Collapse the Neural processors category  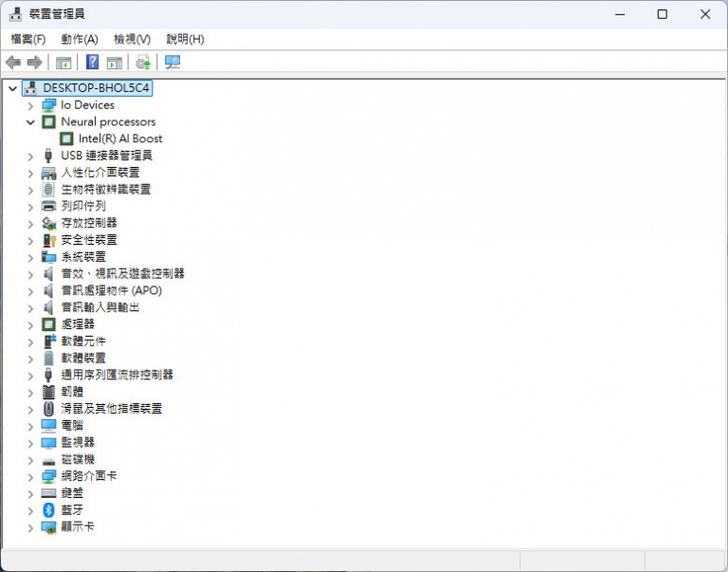click(30, 122)
